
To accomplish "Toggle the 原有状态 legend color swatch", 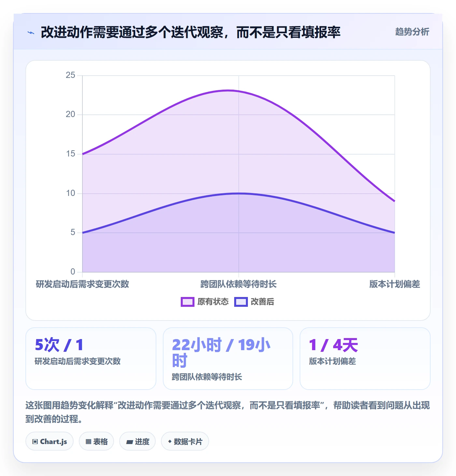I will click(x=188, y=302).
